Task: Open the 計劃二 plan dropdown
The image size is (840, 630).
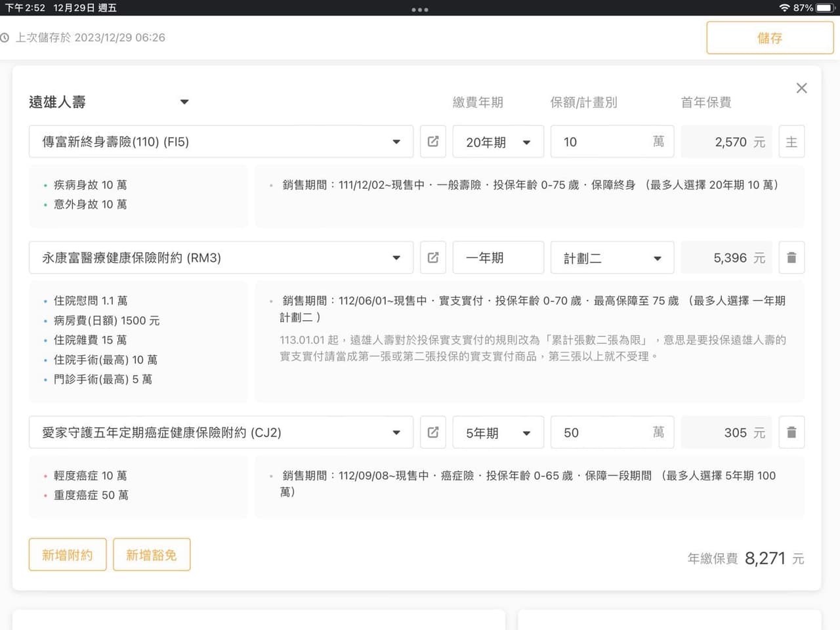Action: coord(612,258)
